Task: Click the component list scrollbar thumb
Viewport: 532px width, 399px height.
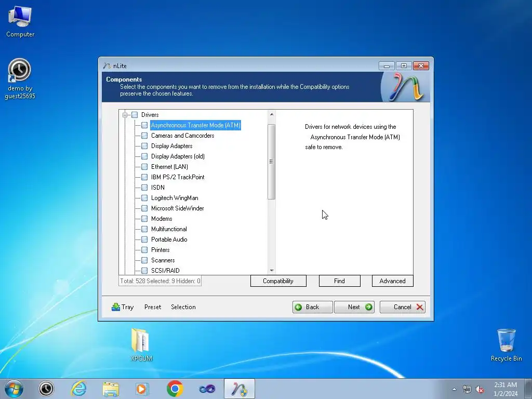Action: pos(271,162)
